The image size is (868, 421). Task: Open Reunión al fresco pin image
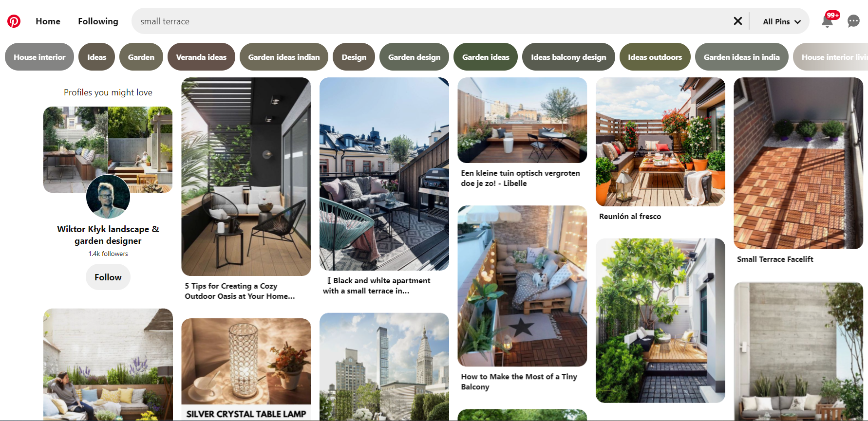(660, 142)
